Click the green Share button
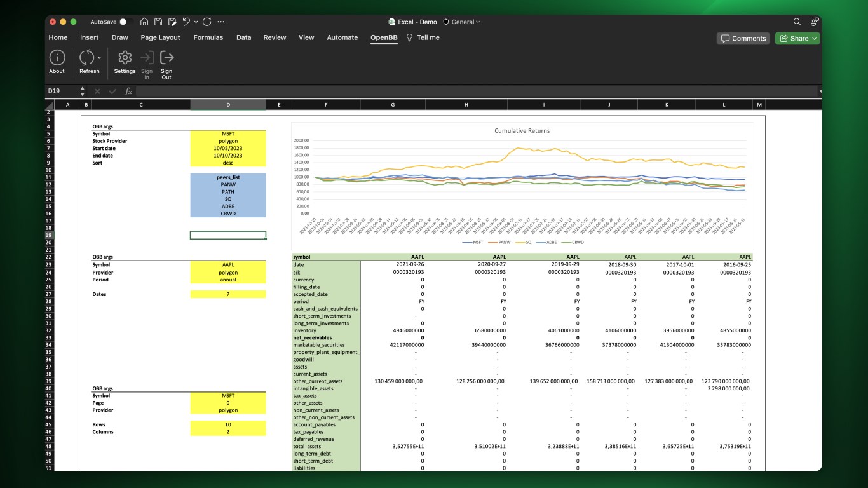 (x=797, y=38)
